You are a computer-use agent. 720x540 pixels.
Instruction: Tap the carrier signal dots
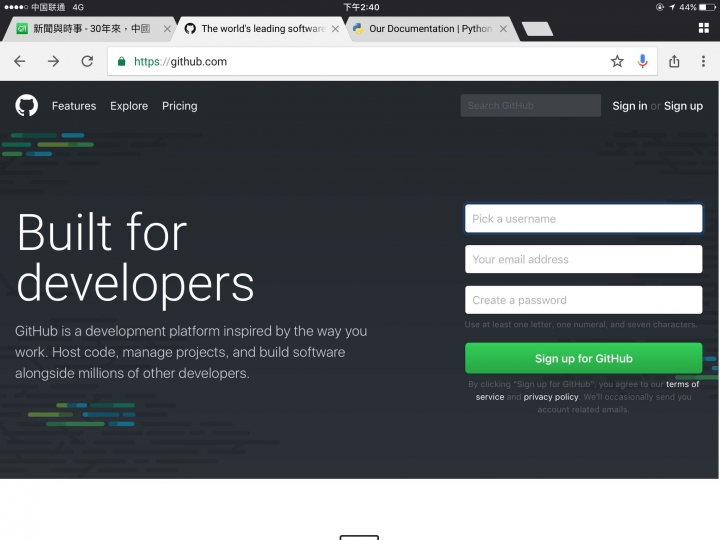(16, 7)
